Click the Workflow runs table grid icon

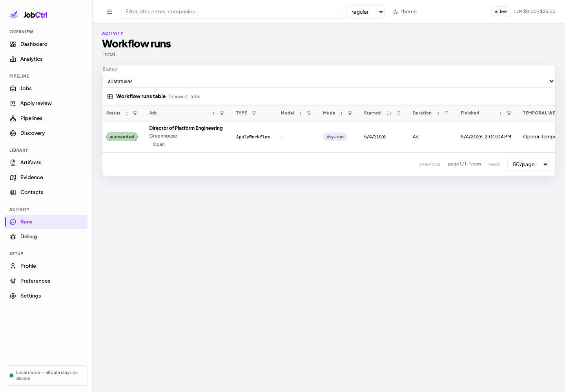click(110, 96)
